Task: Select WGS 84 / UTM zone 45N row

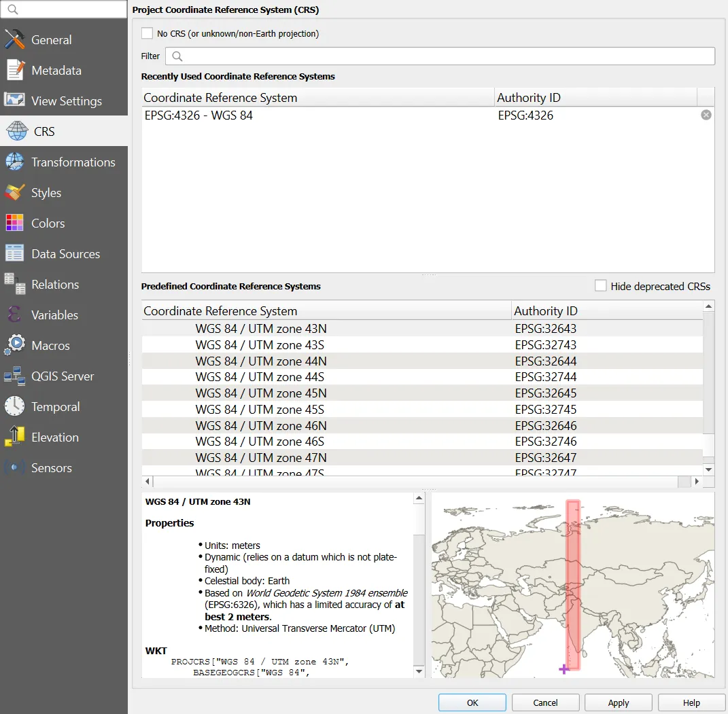Action: click(x=422, y=393)
